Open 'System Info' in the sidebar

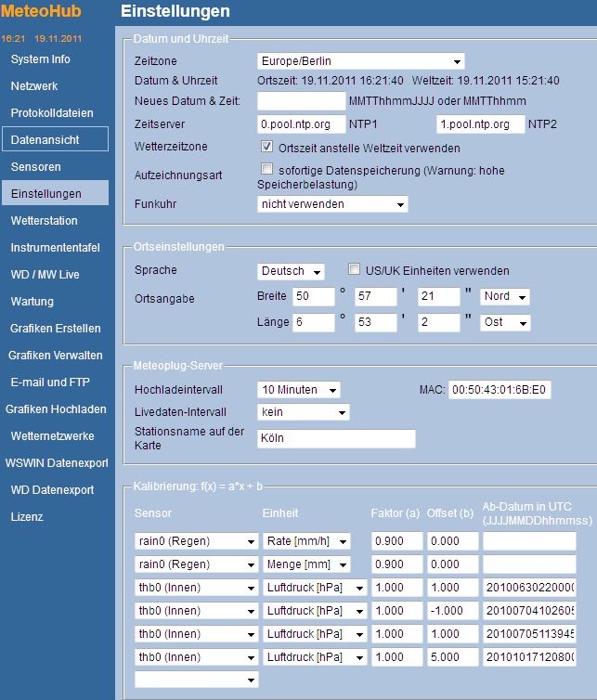(41, 59)
